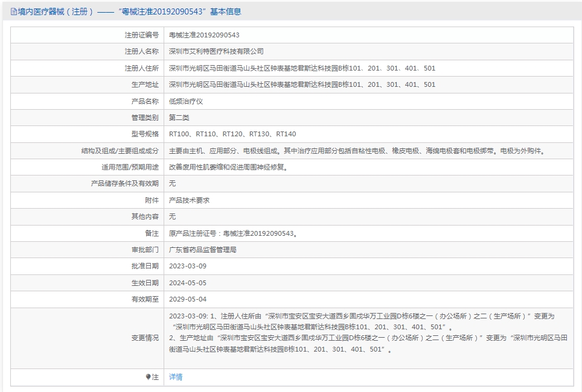Click the label 管理类别

145,118
